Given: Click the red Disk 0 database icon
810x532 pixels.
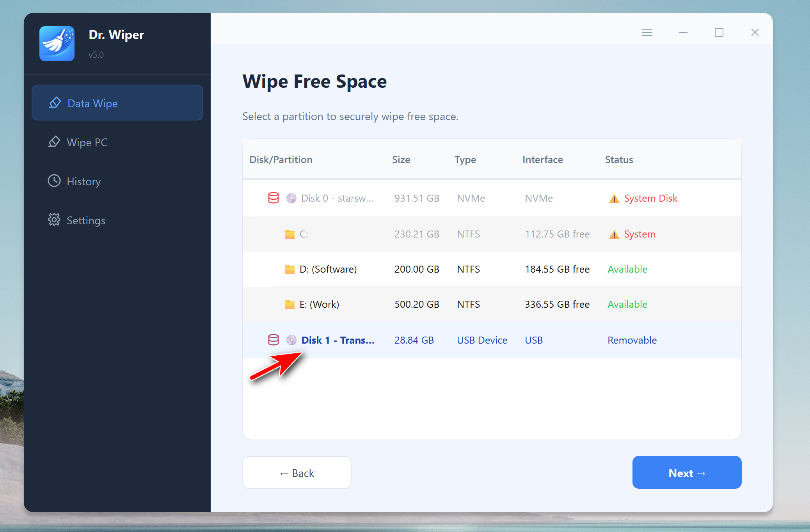Looking at the screenshot, I should (274, 198).
